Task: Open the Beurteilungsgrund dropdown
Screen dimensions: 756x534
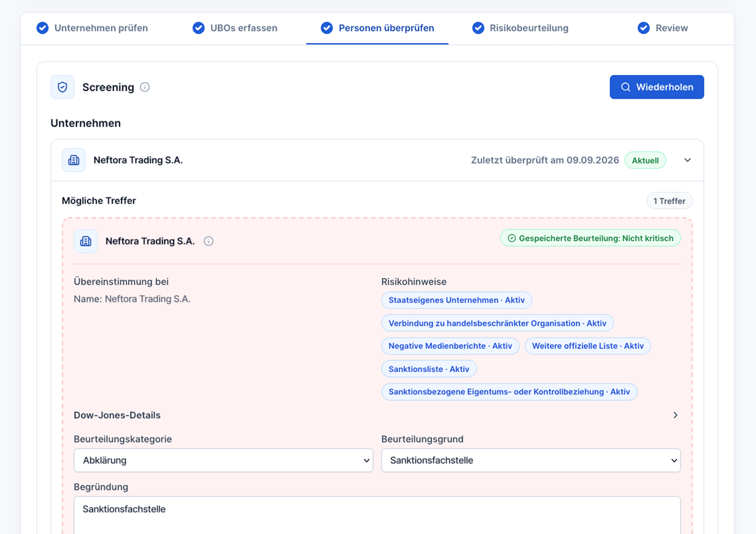Action: pyautogui.click(x=531, y=460)
